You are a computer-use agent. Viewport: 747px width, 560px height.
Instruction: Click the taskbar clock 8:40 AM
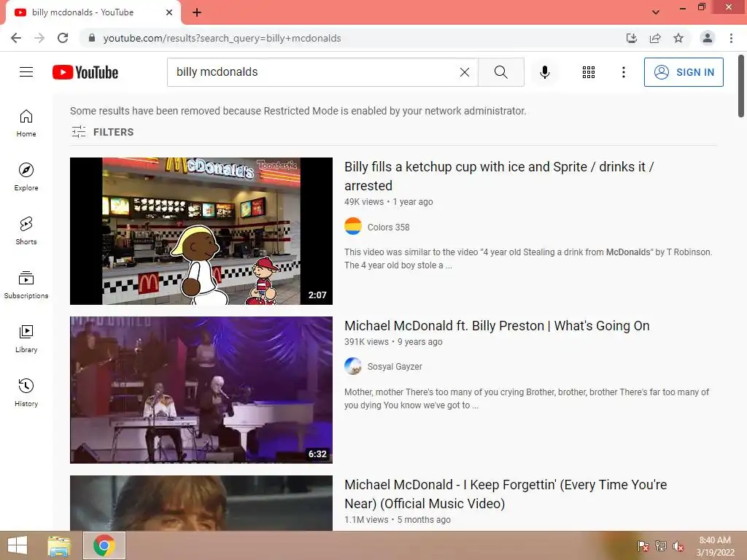715,546
